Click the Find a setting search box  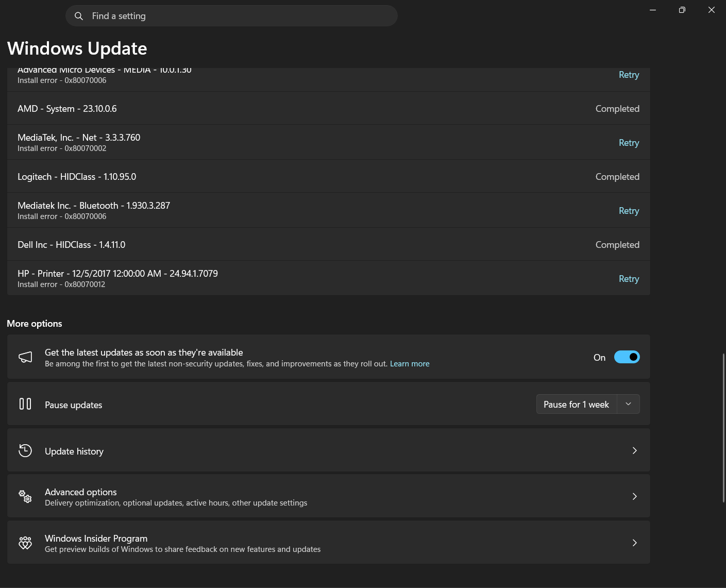[x=231, y=16]
